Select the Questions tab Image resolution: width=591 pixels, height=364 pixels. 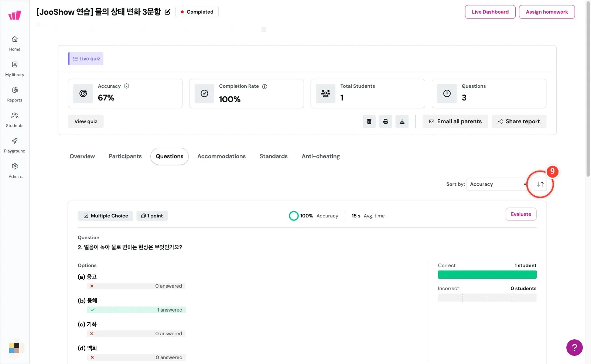pos(170,156)
